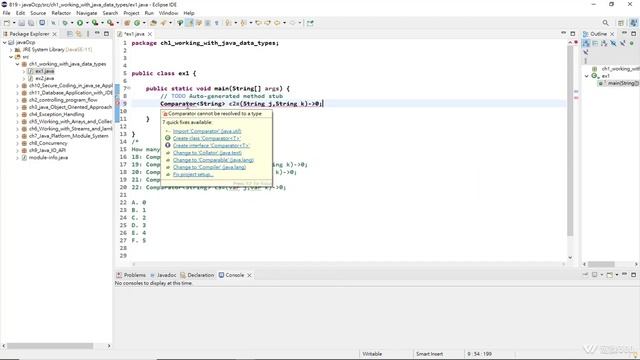Click Smart Insert in status bar
Viewport: 640px width, 360px height.
coord(429,354)
